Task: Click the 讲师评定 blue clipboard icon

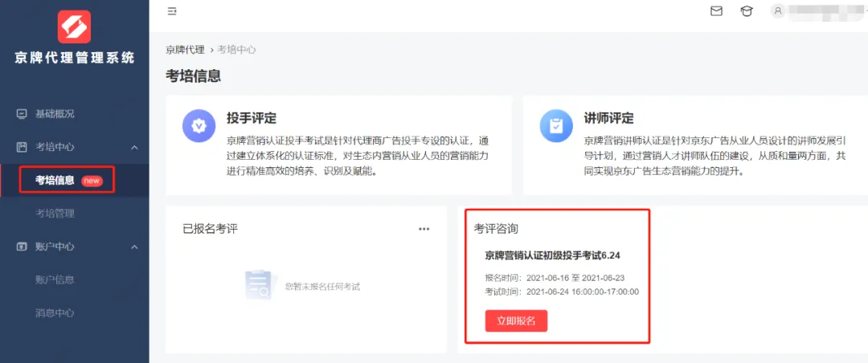Action: [x=556, y=127]
